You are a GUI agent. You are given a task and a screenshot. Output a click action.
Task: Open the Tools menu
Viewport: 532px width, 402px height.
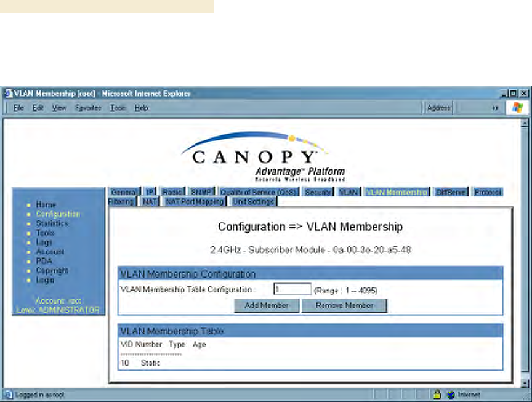[118, 108]
